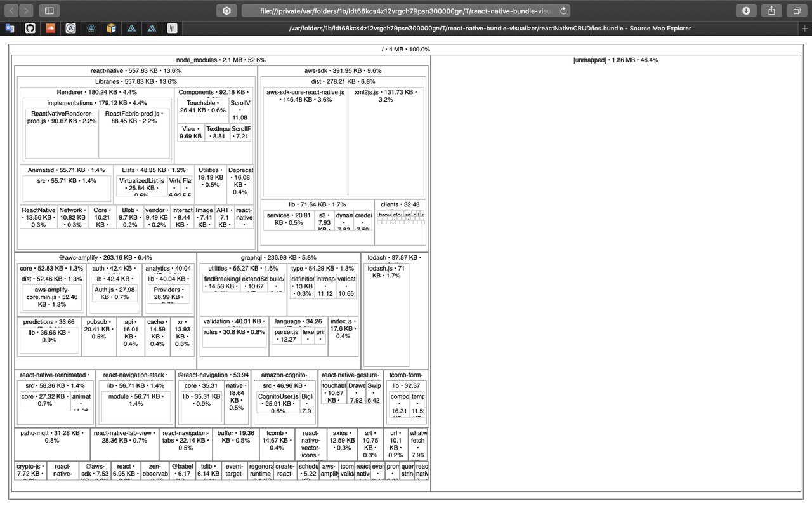
Task: Switch to the second Amplify triangle pinned tab
Action: (x=152, y=28)
